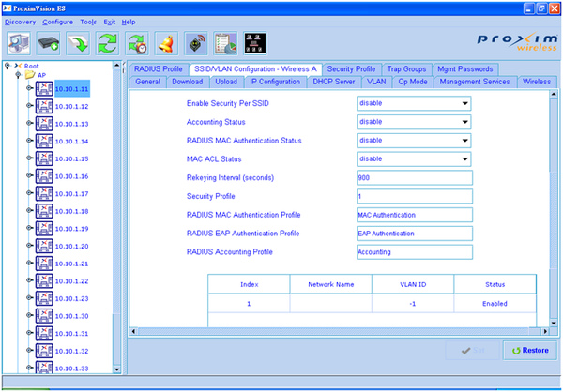563x392 pixels.
Task: Open the Tools menu
Action: (88, 22)
